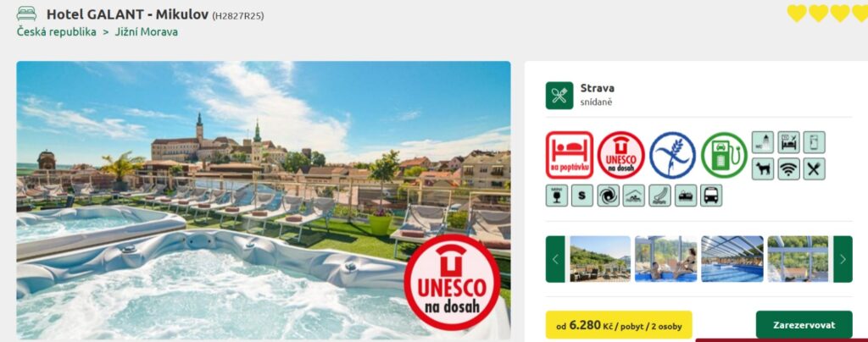Click the gluten-free wheat icon
Screen dimensions: 868x342
pos(672,155)
